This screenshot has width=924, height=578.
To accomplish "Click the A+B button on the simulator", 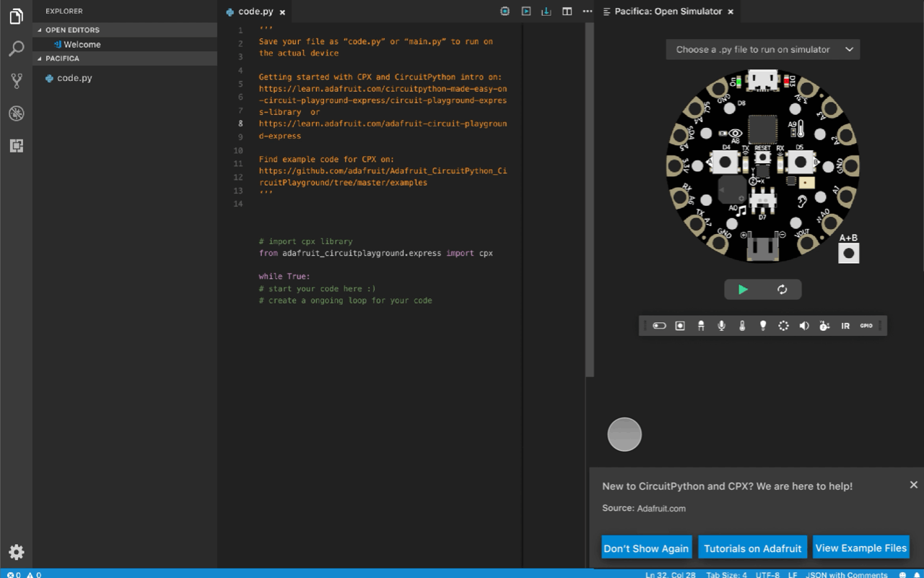I will [849, 253].
